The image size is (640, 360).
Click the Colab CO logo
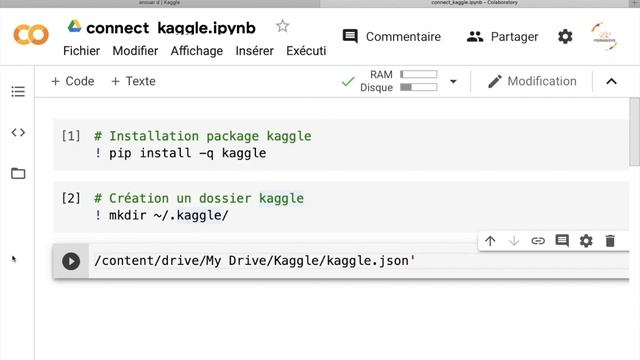[31, 35]
